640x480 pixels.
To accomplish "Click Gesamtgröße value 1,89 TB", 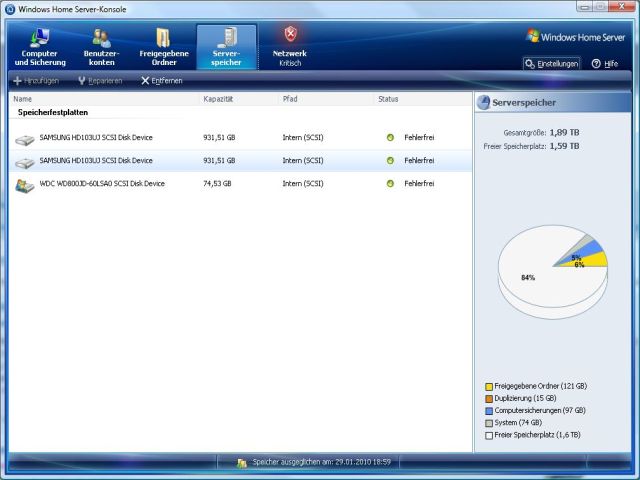I will 564,132.
